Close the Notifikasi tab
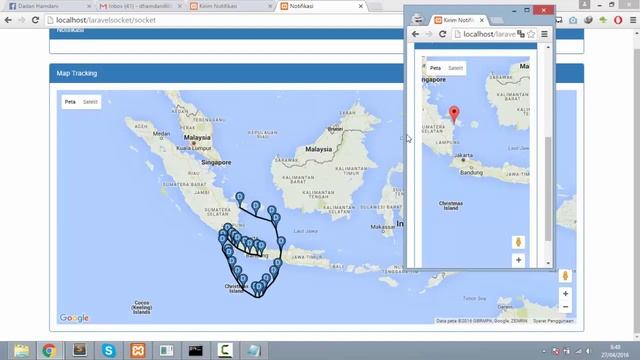 click(x=360, y=6)
